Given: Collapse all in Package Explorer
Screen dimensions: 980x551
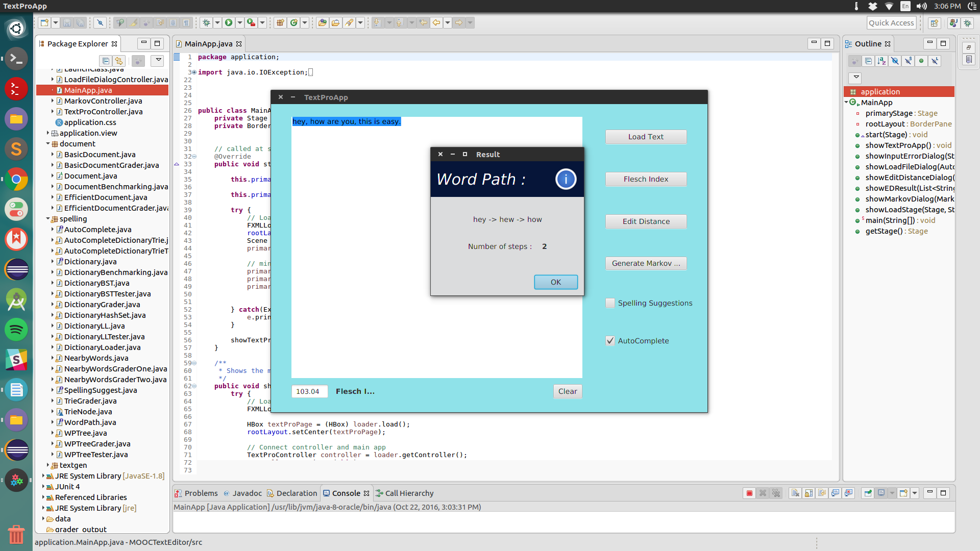Looking at the screenshot, I should [106, 61].
